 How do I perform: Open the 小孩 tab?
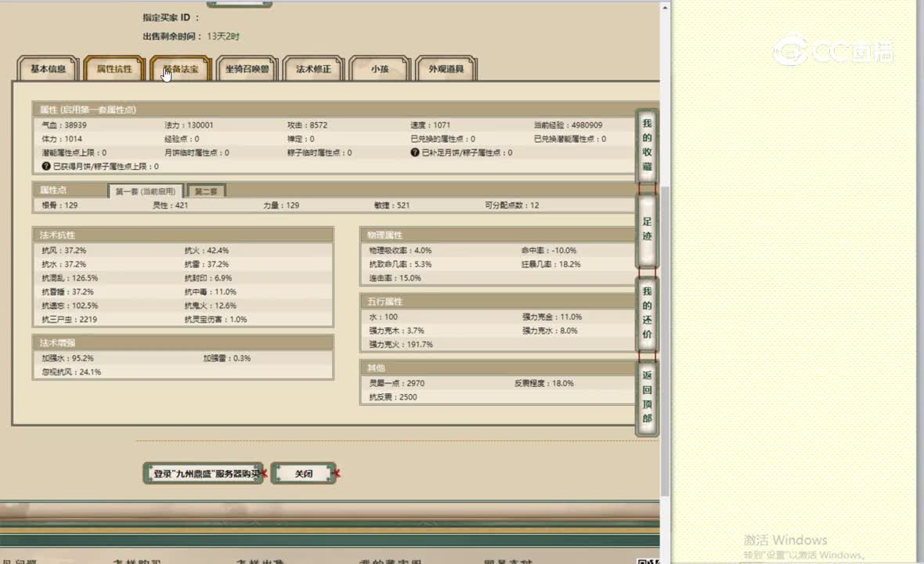pyautogui.click(x=380, y=69)
